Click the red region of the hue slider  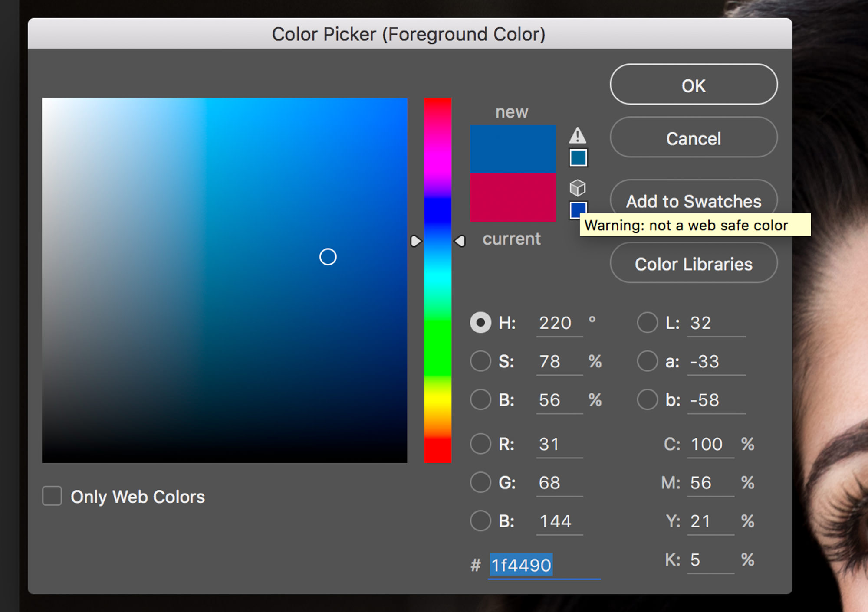point(438,451)
